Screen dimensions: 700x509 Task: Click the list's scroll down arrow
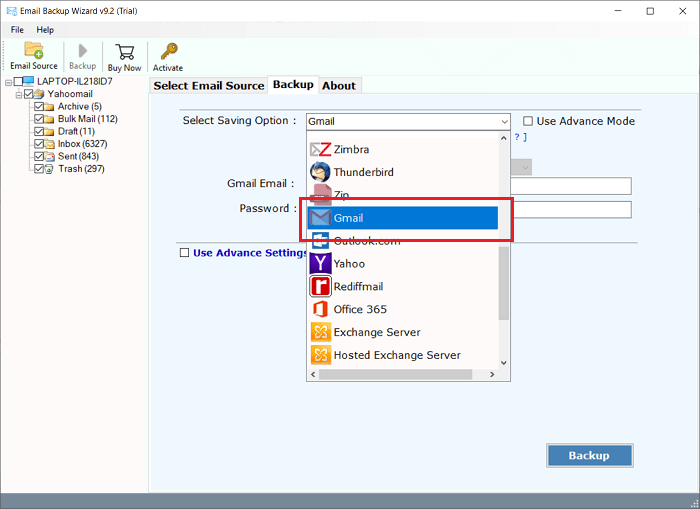[504, 363]
